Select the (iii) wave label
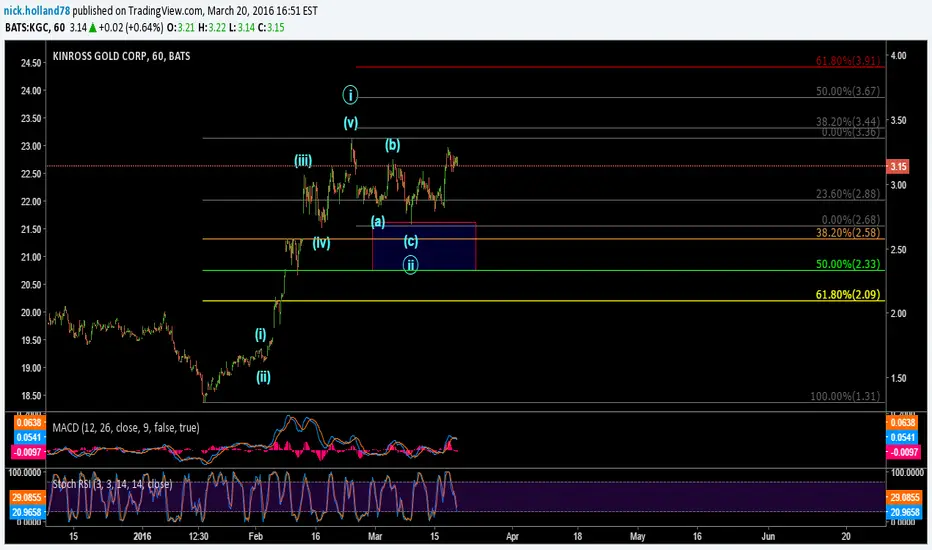 pos(303,161)
